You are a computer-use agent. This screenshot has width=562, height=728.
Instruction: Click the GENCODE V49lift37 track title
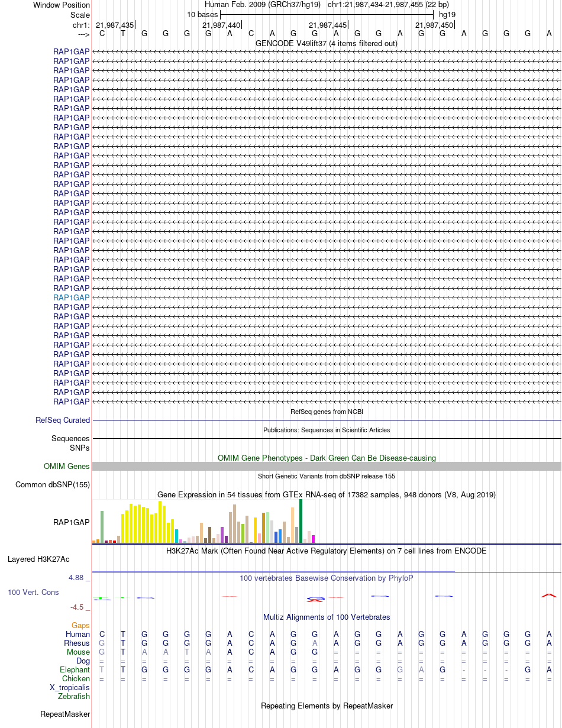tap(327, 43)
